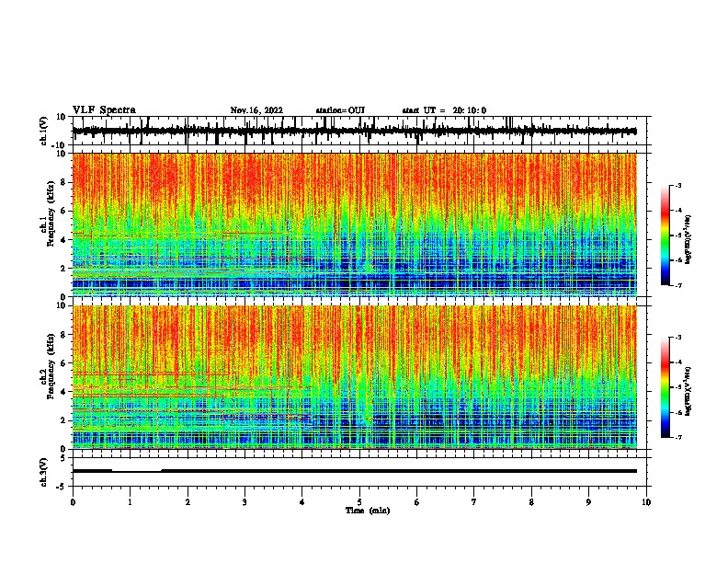This screenshot has height=563, width=728.
Task: Click the ch.1 voltage waveform trace
Action: pos(355,131)
